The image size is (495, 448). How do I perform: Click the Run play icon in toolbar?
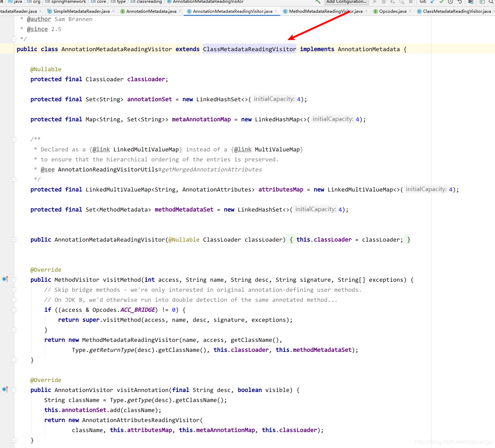(375, 2)
